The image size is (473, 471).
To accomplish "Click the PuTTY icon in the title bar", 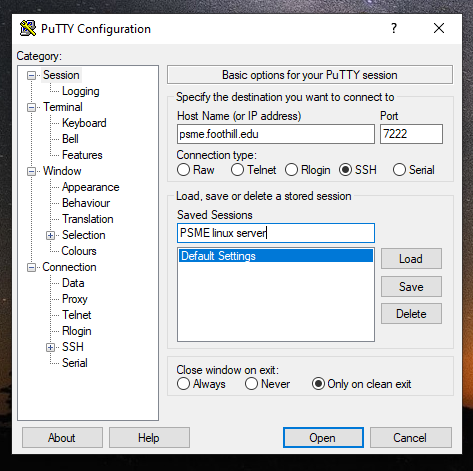I will point(28,28).
